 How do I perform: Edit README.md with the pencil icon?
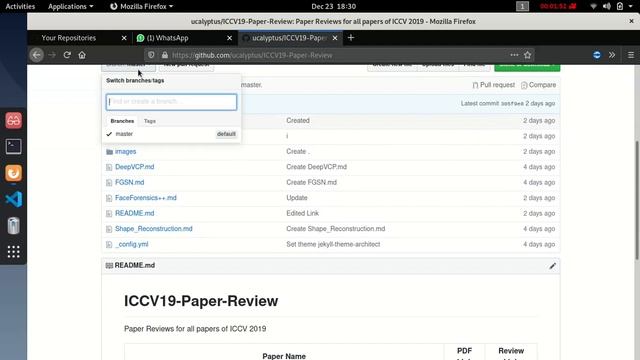click(552, 266)
